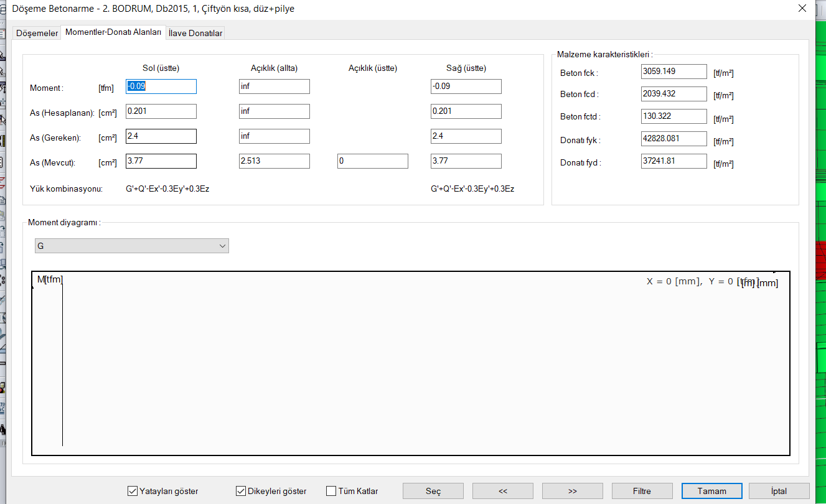Viewport: 826px width, 504px height.
Task: Click Sol As (Gereken) field 2.4
Action: [x=161, y=136]
